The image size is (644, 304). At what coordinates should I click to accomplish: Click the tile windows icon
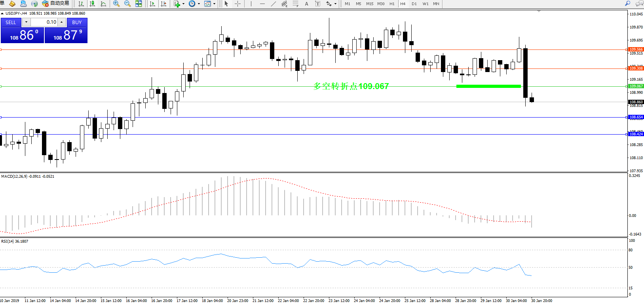coord(139,4)
